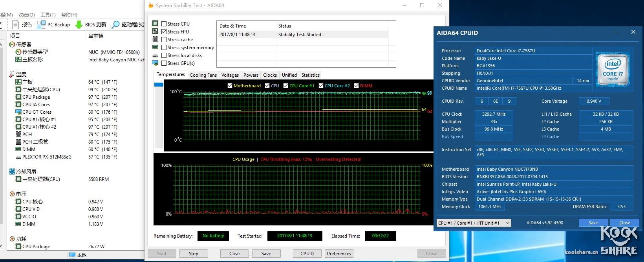Switch to the Clocks tab
This screenshot has height=262, width=644.
(x=270, y=75)
